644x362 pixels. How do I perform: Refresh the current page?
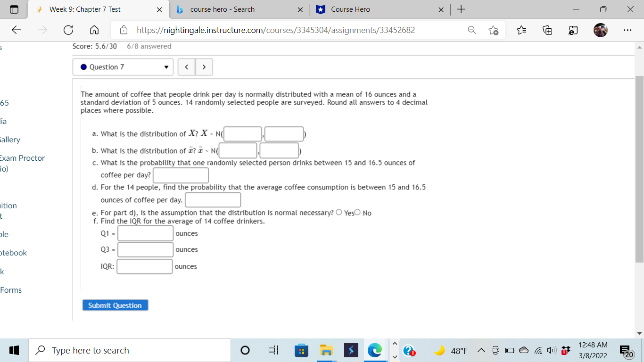click(x=68, y=30)
